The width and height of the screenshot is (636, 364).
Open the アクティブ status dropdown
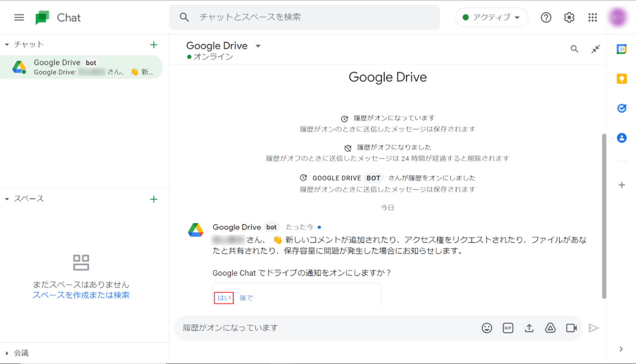(x=492, y=17)
